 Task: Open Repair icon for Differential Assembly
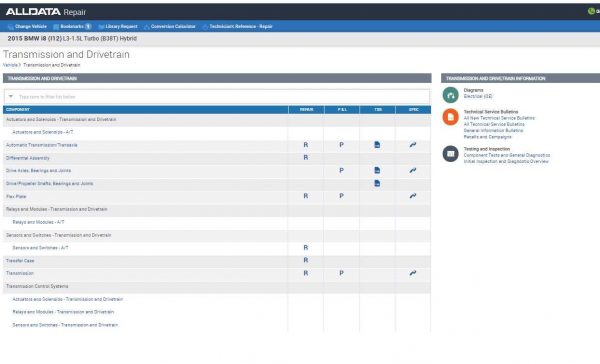point(306,157)
